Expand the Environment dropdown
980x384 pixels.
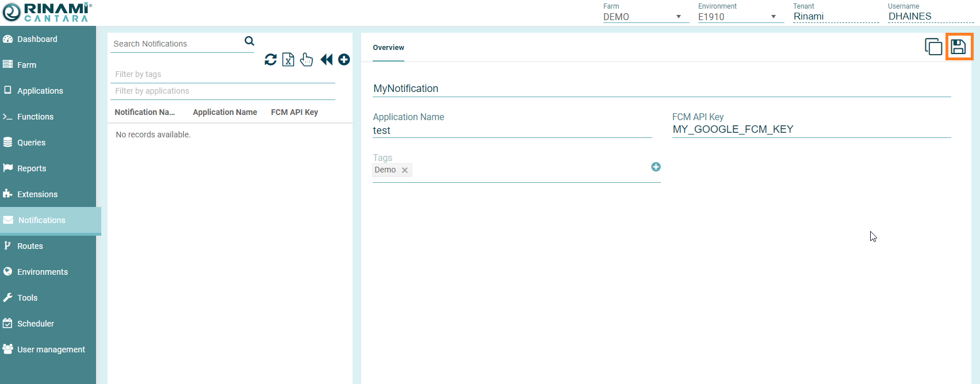pos(738,17)
